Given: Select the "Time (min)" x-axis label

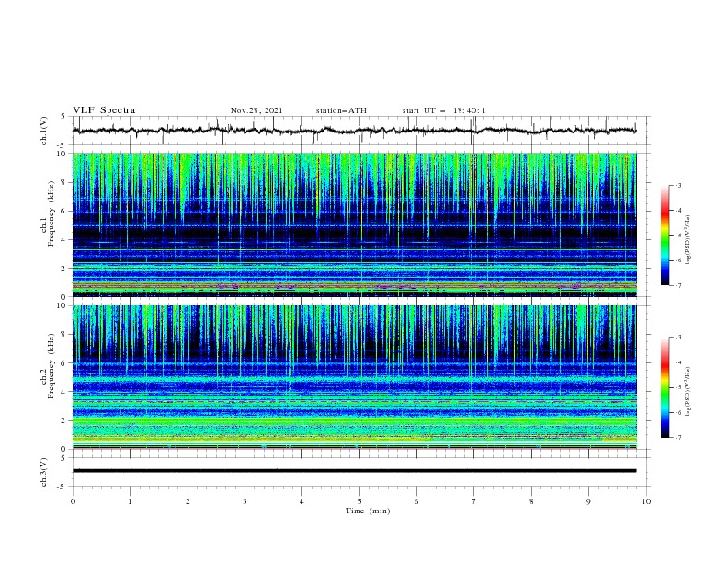Looking at the screenshot, I should 368,511.
